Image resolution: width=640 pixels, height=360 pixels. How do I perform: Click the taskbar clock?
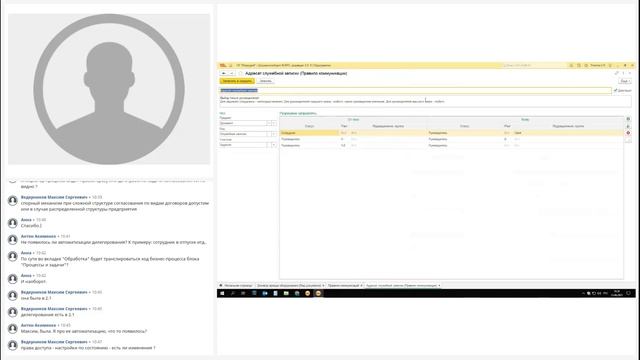pos(617,293)
